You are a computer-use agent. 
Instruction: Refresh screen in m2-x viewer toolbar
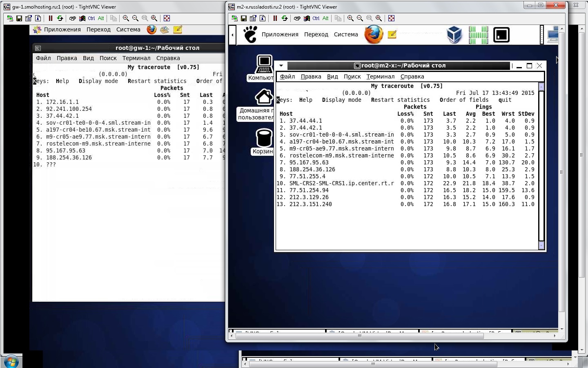[x=285, y=18]
